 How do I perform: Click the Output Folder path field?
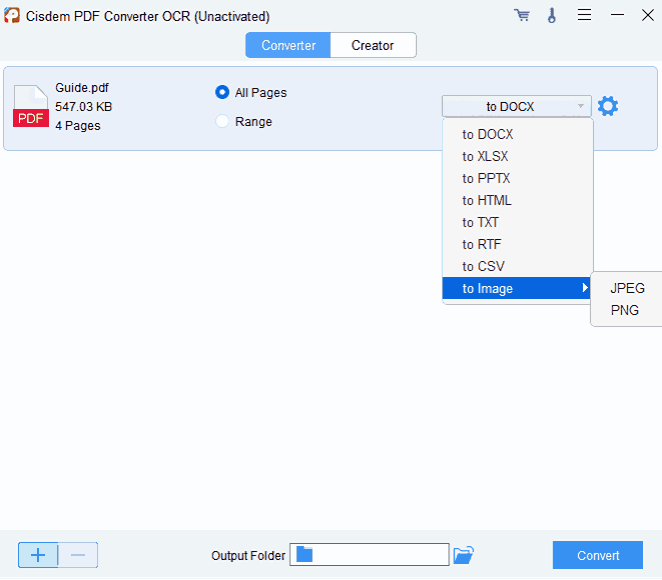coord(369,555)
